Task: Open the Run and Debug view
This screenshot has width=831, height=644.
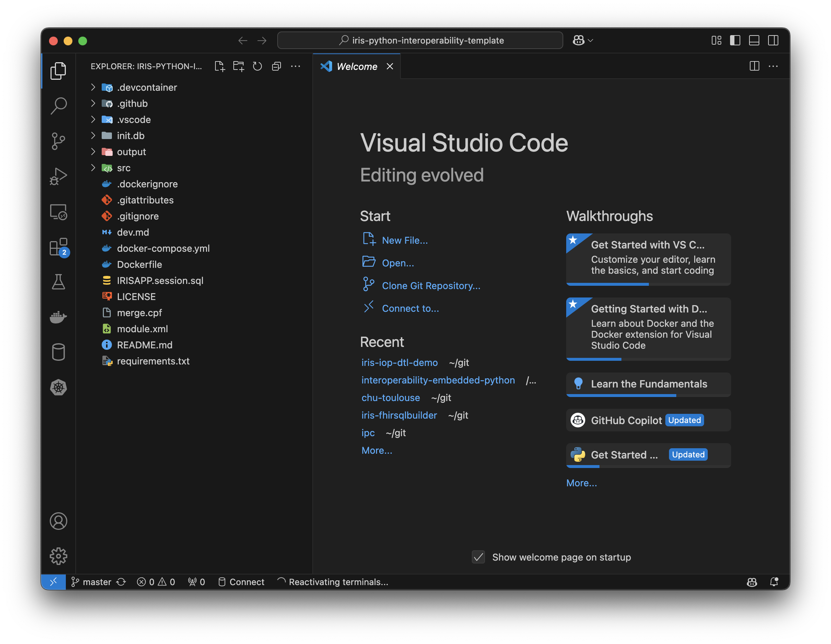Action: pos(58,177)
